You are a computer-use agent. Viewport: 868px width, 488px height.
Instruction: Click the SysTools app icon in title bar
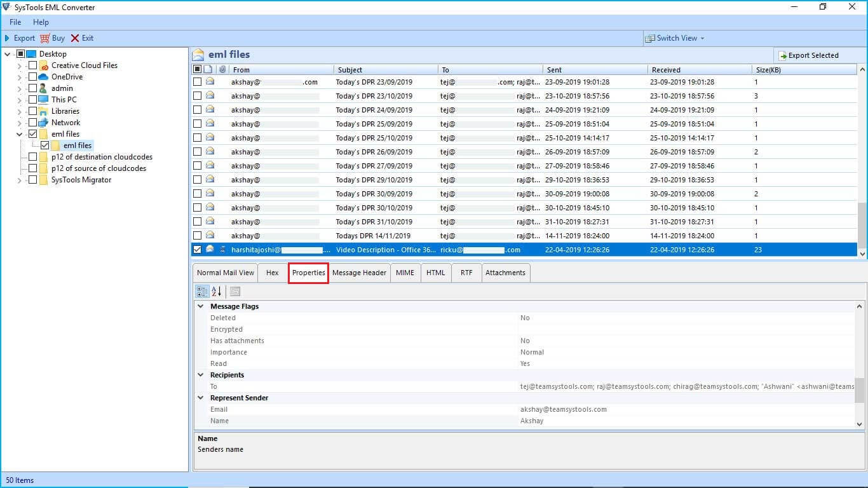coord(7,6)
